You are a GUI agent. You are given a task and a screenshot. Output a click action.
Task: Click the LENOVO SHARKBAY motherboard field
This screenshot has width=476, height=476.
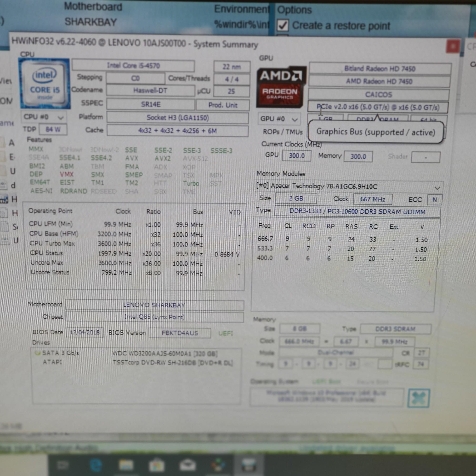coord(154,305)
